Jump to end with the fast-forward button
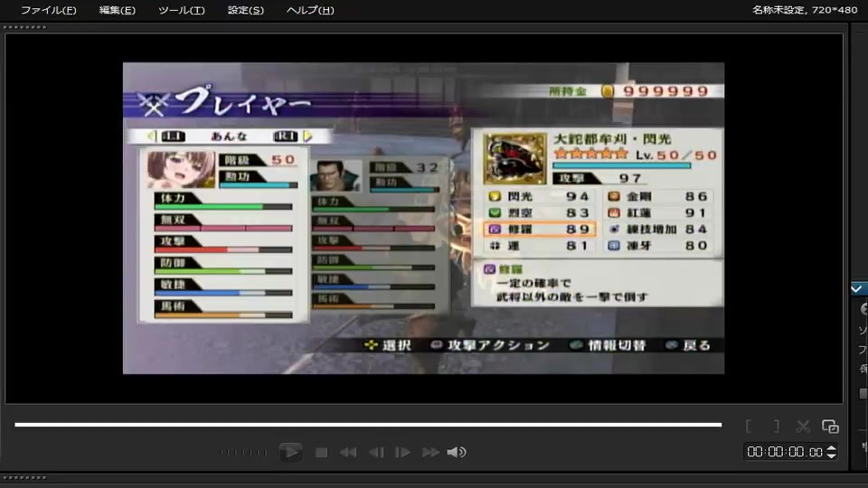 [x=430, y=453]
